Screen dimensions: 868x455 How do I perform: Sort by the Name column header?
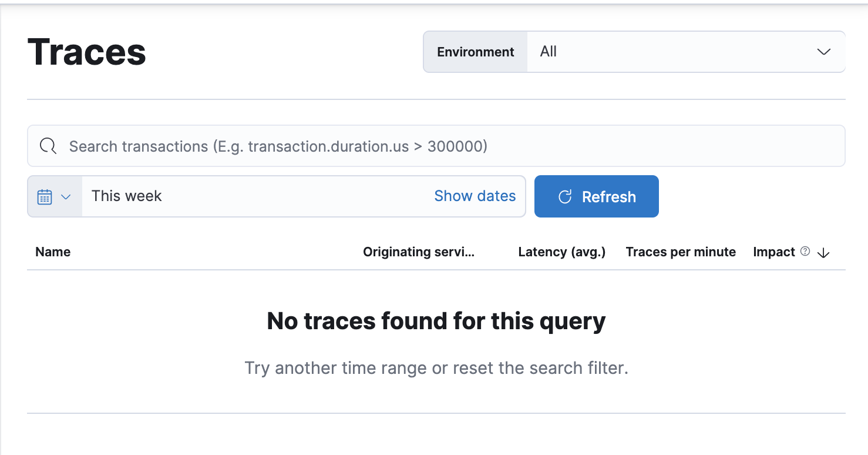[x=52, y=252]
